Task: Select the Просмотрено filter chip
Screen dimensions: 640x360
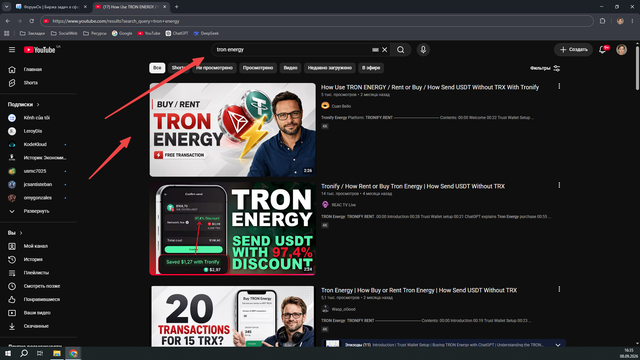Action: (258, 68)
